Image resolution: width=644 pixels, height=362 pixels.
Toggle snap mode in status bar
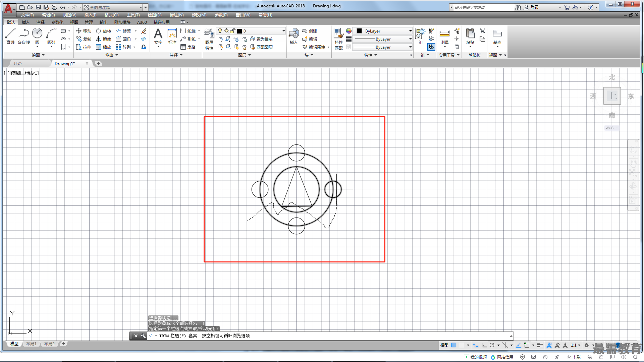(x=462, y=345)
